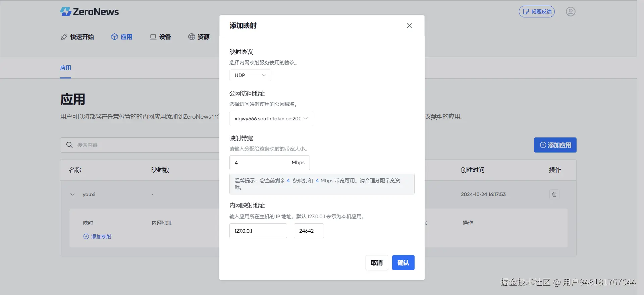Open the user profile avatar icon

pyautogui.click(x=571, y=12)
